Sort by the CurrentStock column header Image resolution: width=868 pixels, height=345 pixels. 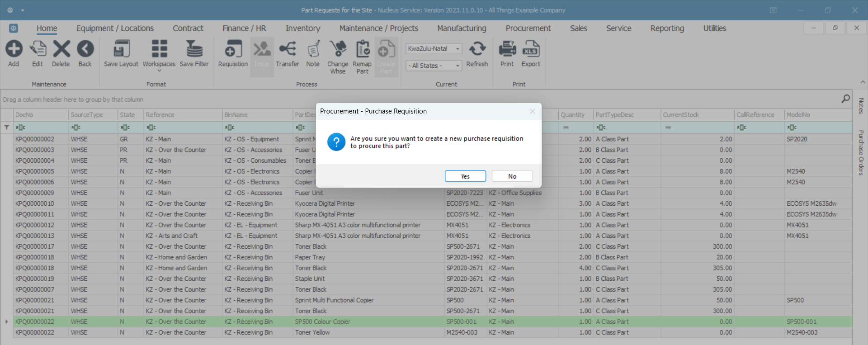tap(698, 115)
